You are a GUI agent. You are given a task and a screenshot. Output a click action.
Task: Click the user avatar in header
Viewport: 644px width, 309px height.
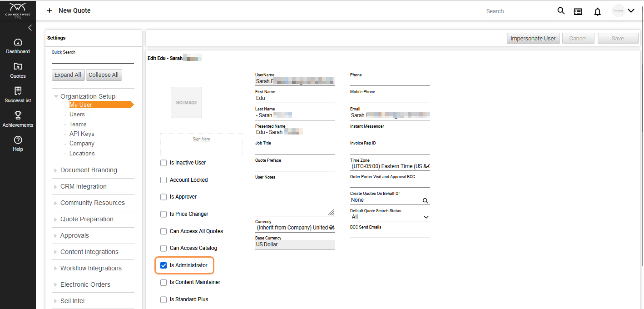[619, 11]
